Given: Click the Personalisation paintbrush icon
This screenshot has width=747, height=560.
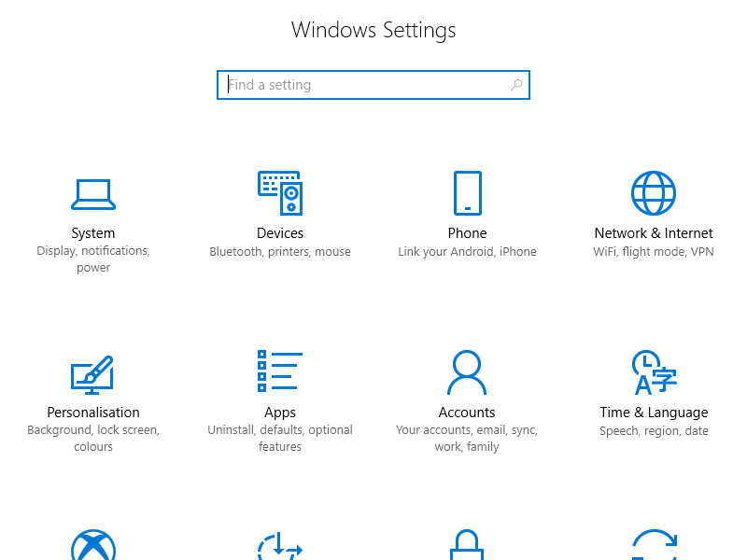Looking at the screenshot, I should [93, 373].
